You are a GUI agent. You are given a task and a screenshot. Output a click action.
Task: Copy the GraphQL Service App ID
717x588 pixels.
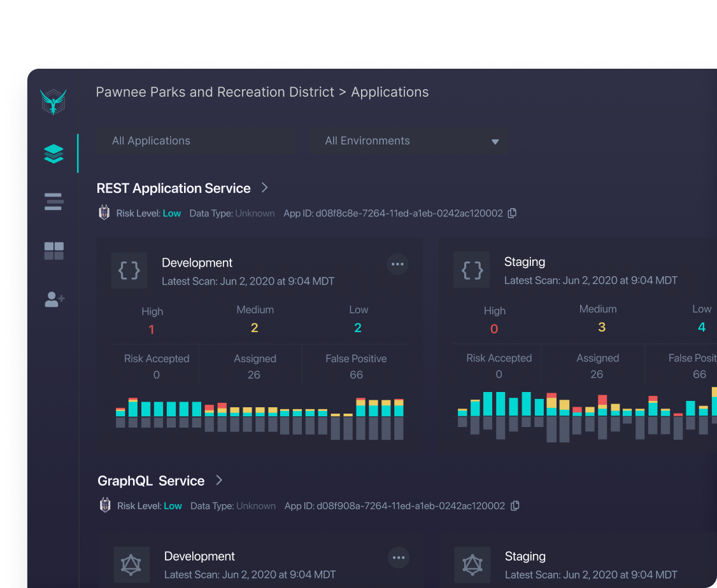[x=515, y=505]
